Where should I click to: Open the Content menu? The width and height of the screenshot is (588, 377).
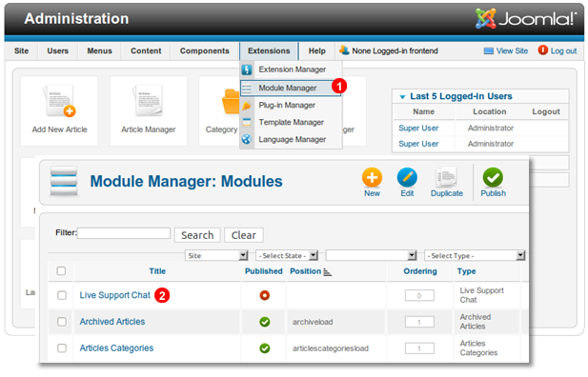click(146, 51)
